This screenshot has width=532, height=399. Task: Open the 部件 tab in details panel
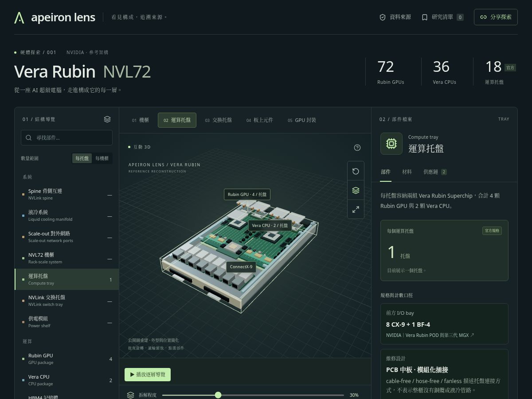[386, 172]
